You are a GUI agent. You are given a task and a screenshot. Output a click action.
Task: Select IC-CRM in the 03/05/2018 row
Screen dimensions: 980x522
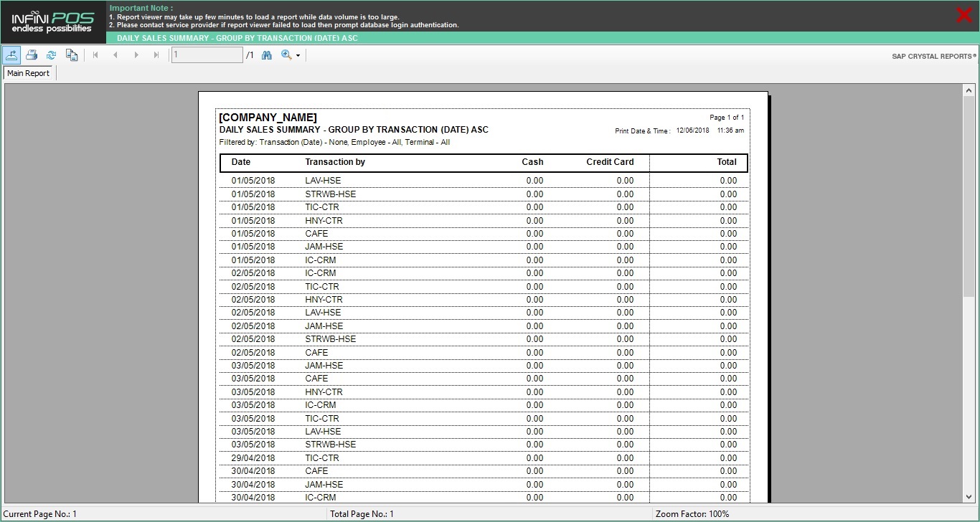click(320, 405)
